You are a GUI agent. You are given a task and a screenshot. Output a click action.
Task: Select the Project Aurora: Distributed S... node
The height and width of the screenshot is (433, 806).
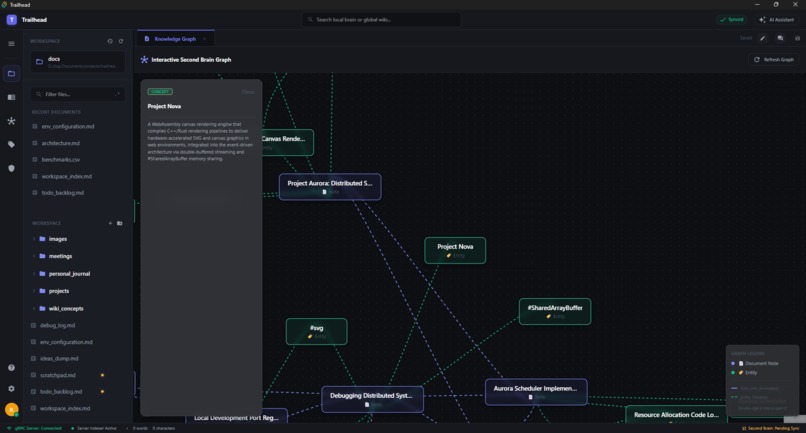coord(330,187)
